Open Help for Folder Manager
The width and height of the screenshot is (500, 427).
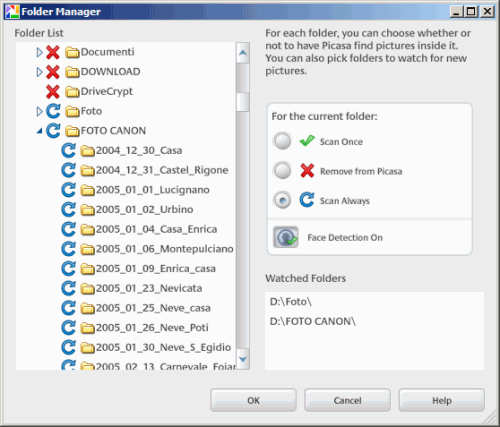coord(442,400)
